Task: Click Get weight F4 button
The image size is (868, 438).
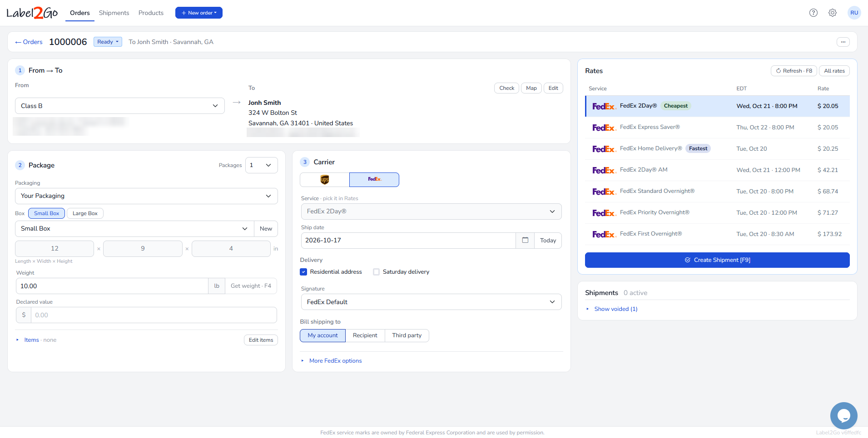Action: tap(251, 286)
